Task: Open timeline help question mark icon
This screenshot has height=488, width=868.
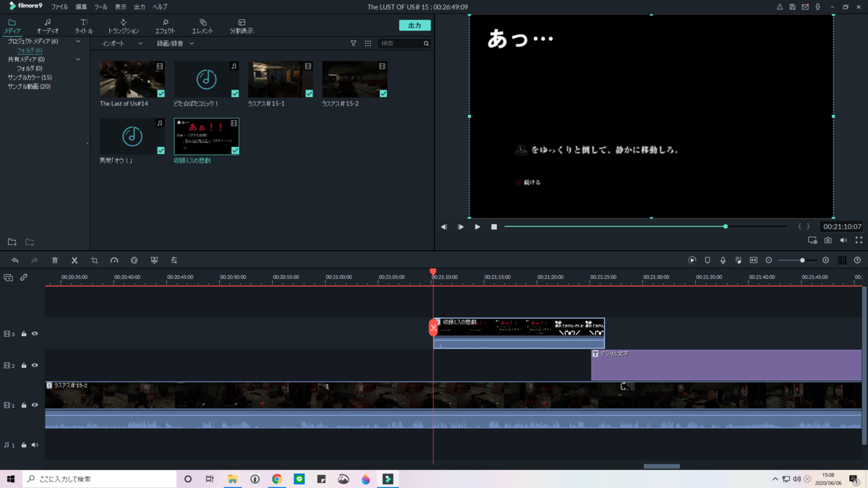Action: point(857,260)
